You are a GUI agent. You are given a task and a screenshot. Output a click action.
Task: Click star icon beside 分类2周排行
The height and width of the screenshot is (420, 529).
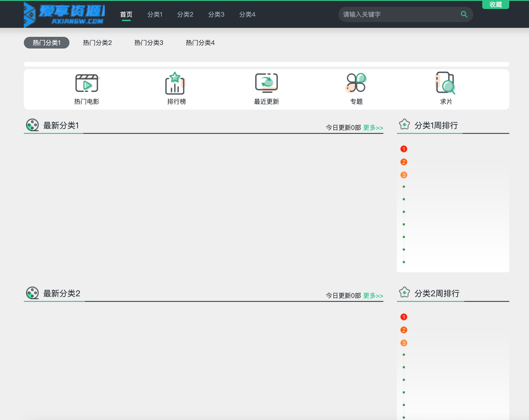[404, 292]
